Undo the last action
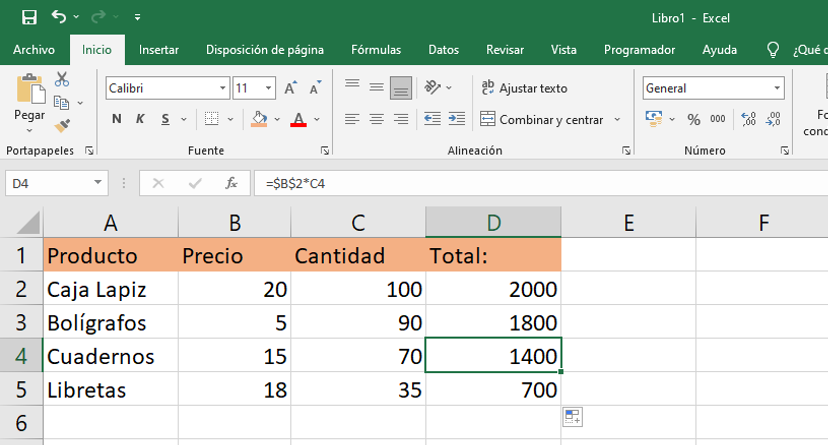This screenshot has width=829, height=445. coord(58,17)
